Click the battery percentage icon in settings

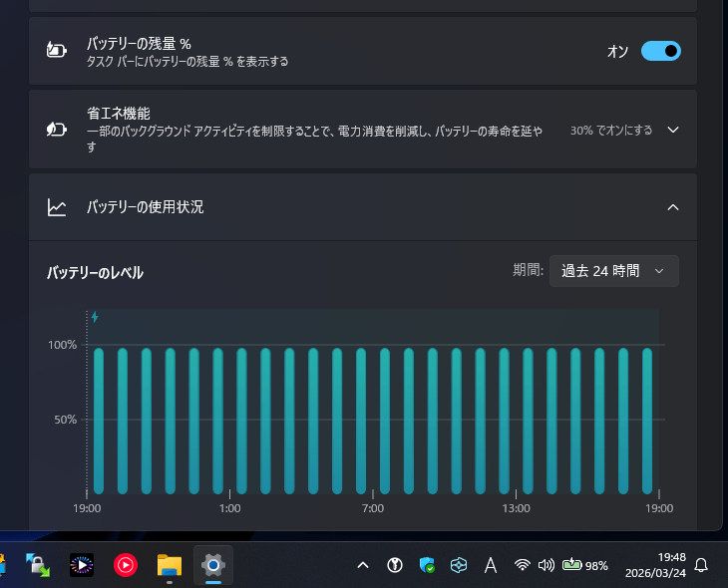[x=57, y=51]
